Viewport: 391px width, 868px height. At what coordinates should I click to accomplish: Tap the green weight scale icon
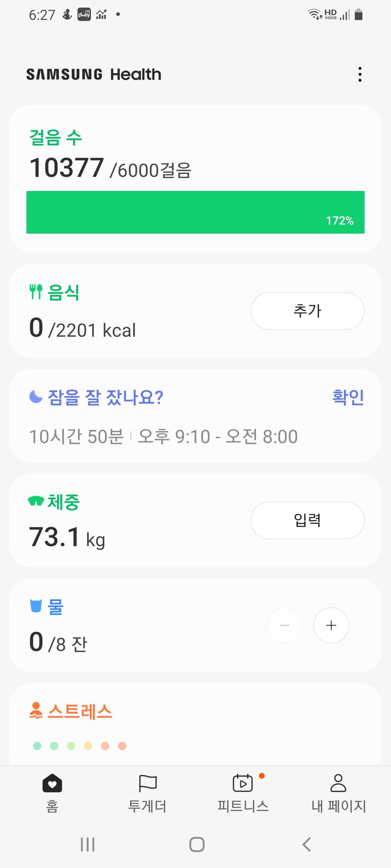pos(36,501)
